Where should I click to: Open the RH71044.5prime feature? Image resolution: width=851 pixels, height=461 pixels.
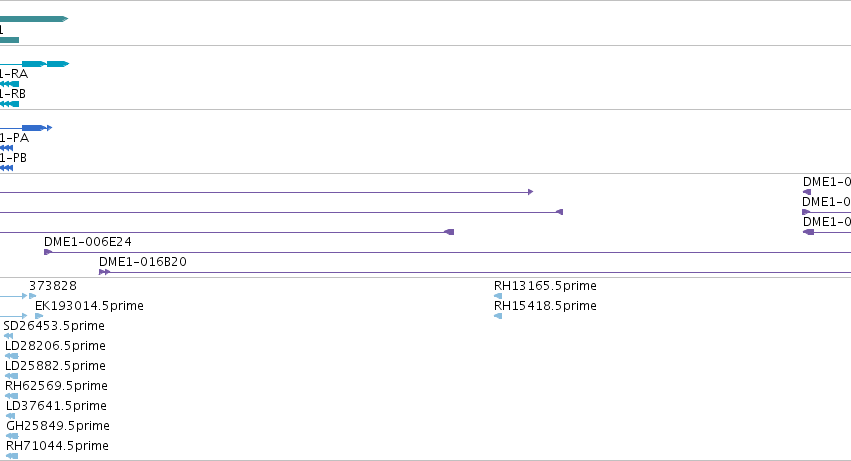point(58,446)
